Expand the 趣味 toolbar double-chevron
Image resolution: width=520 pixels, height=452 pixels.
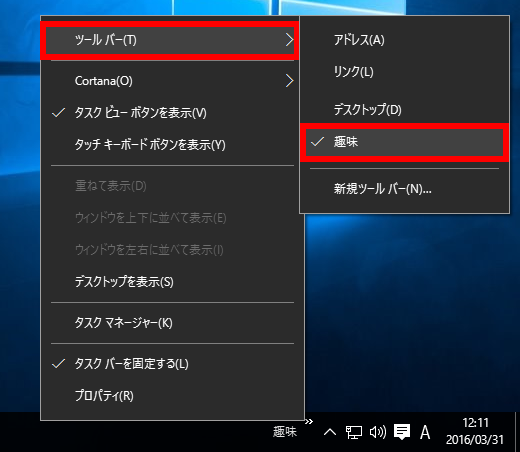point(309,422)
